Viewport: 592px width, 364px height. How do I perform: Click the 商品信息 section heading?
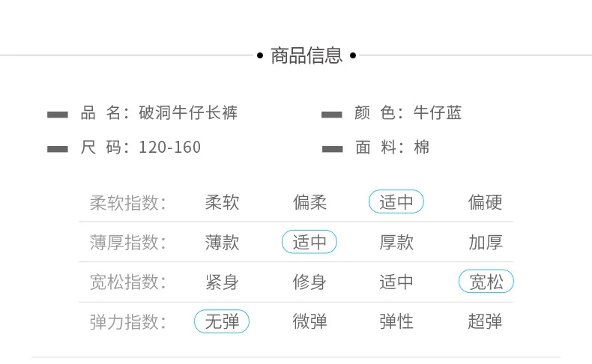[306, 55]
